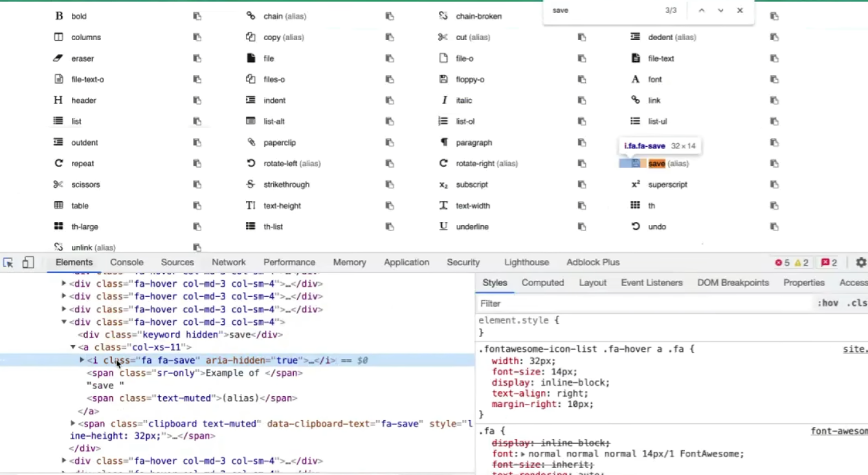Click the clipboard icon beside fa-save
868x475 pixels.
pyautogui.click(x=774, y=163)
